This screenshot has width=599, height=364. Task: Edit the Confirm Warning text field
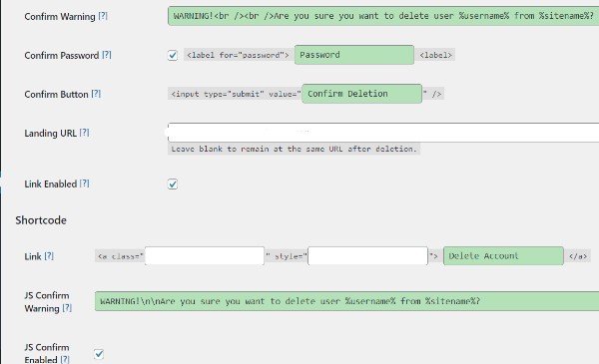tap(383, 16)
